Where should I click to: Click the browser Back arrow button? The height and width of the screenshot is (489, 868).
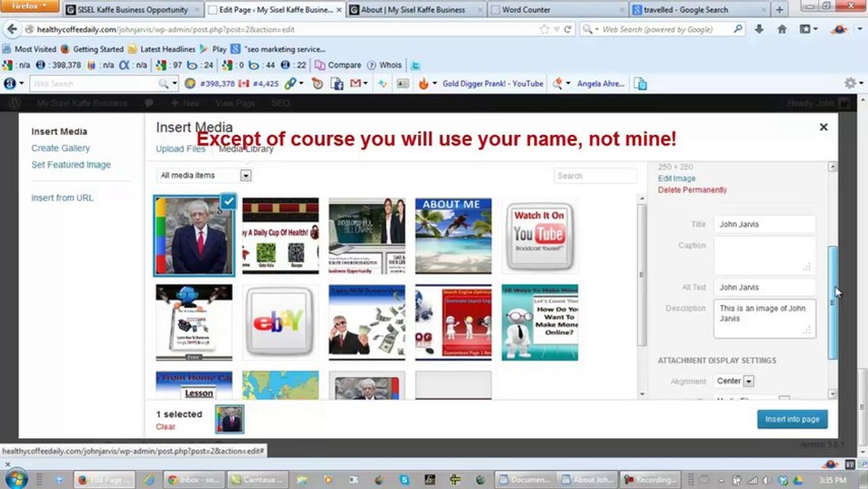(x=12, y=29)
